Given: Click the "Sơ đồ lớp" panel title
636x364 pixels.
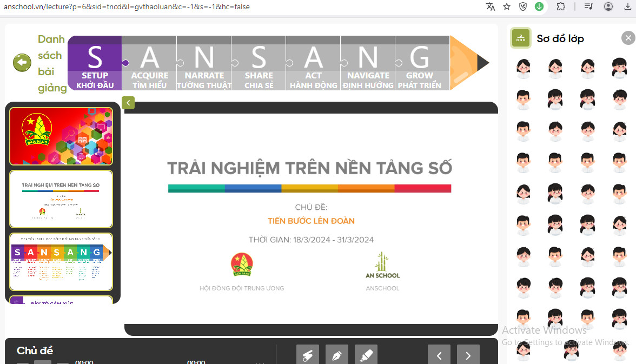Looking at the screenshot, I should click(560, 38).
